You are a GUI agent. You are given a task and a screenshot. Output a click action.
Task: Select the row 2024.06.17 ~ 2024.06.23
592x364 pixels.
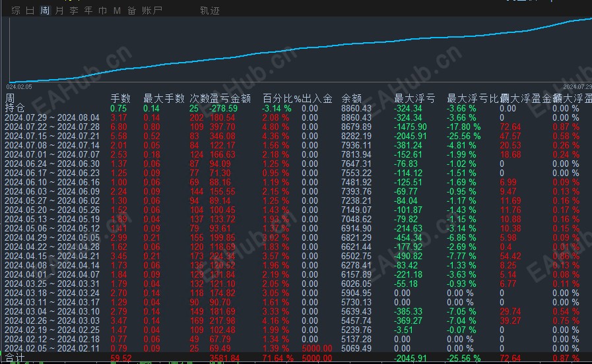click(296, 173)
